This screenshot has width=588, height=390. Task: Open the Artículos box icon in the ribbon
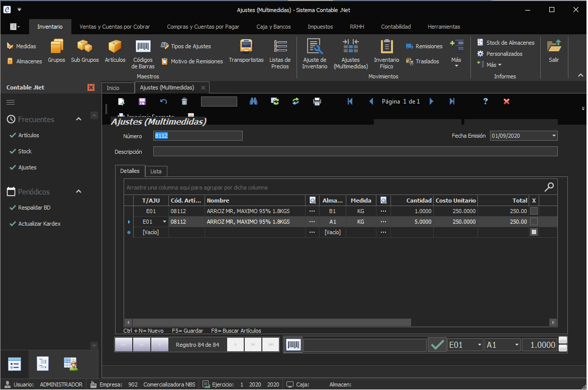click(x=115, y=51)
